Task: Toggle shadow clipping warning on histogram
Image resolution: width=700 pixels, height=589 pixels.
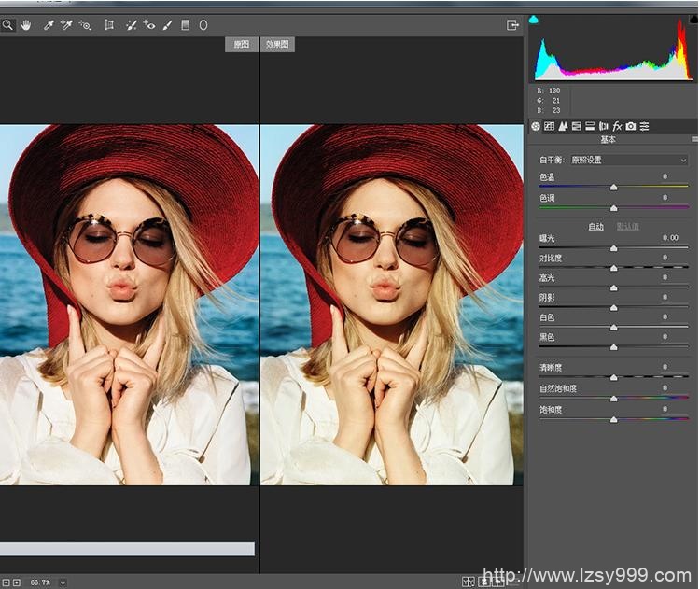Action: pyautogui.click(x=534, y=19)
